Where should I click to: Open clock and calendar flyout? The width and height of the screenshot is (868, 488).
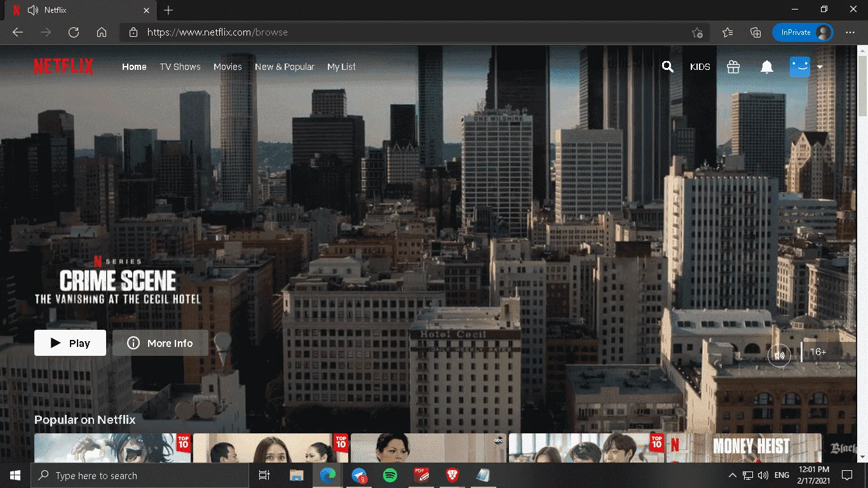point(814,475)
